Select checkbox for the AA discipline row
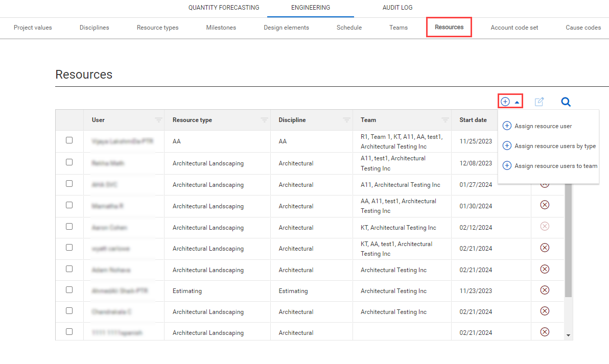This screenshot has height=364, width=609. 69,140
